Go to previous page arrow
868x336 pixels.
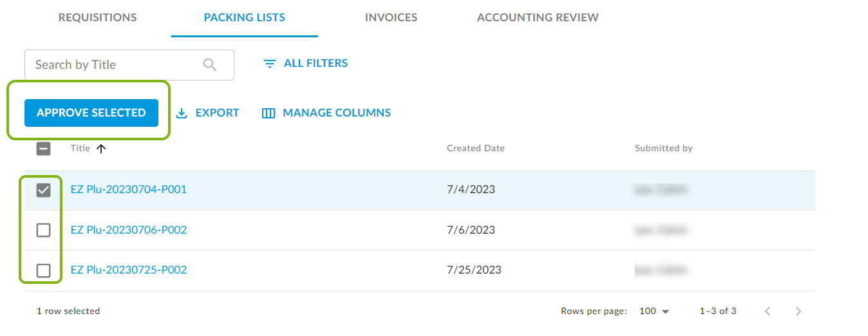click(768, 312)
